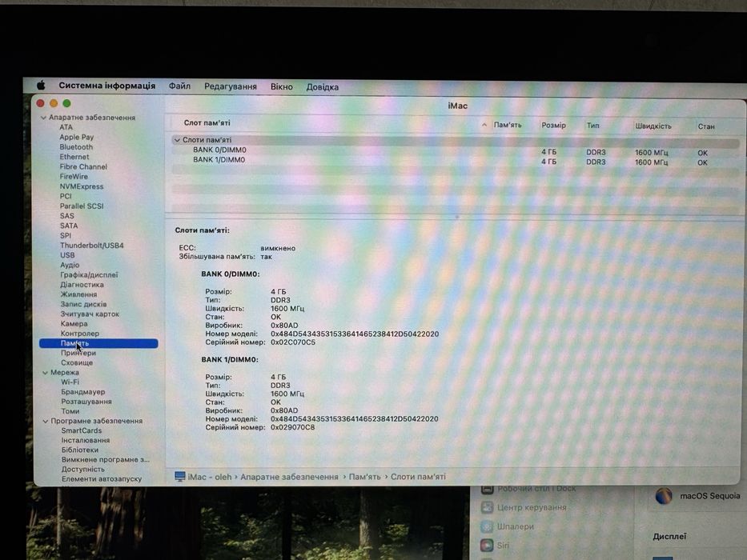Open the Системна інформація app menu
747x560 pixels.
point(106,86)
